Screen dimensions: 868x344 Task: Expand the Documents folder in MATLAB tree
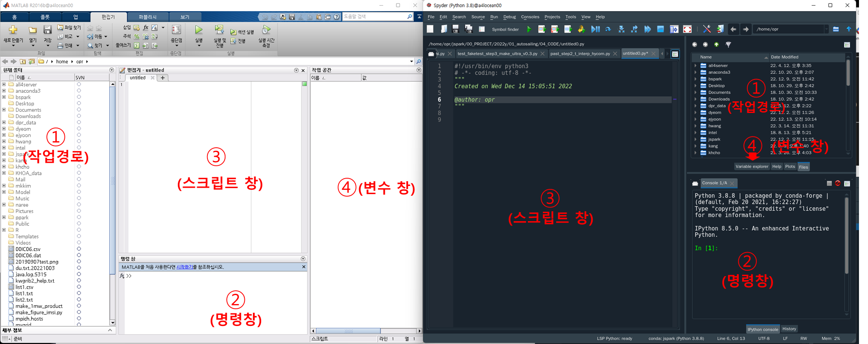4,110
